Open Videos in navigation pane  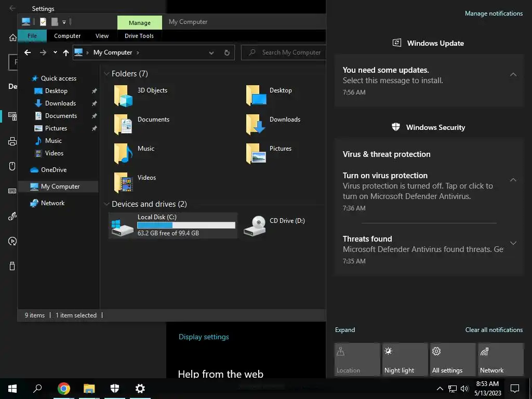click(54, 153)
